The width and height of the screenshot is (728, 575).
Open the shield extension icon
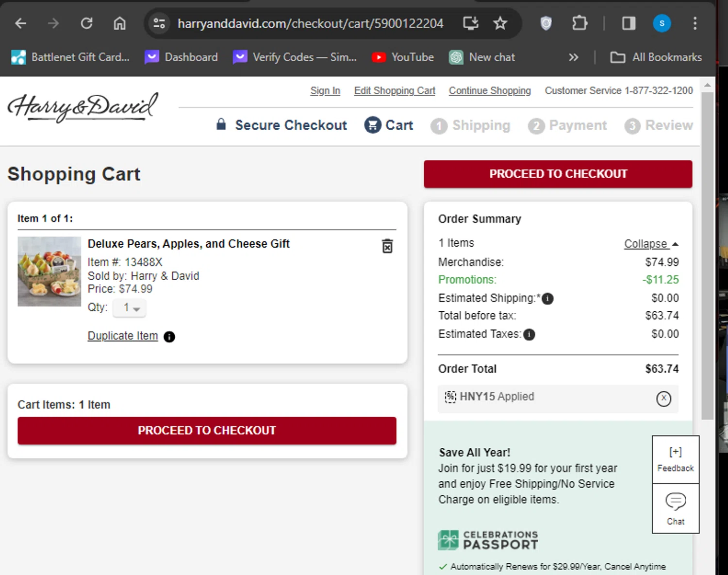pyautogui.click(x=546, y=23)
